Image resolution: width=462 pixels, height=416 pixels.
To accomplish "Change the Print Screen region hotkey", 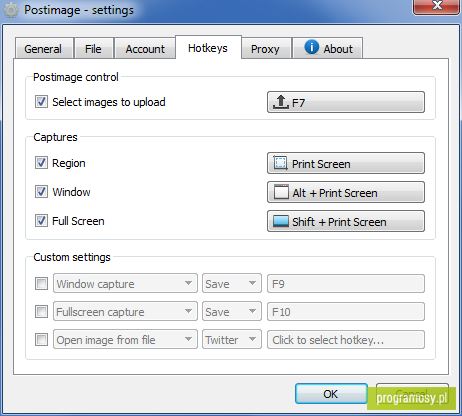I will 346,163.
